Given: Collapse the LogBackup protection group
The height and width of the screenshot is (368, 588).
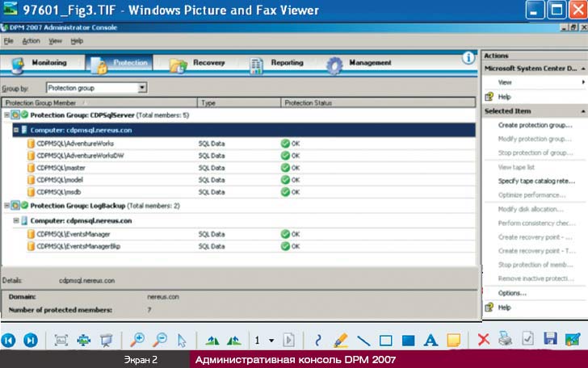Looking at the screenshot, I should coord(6,206).
